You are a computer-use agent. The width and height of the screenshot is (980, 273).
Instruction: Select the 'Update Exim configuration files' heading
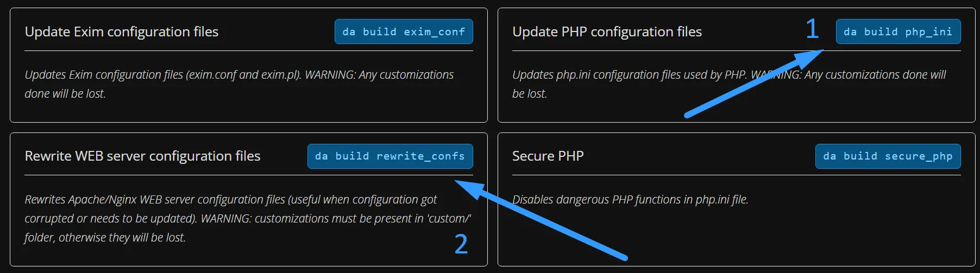click(x=122, y=31)
